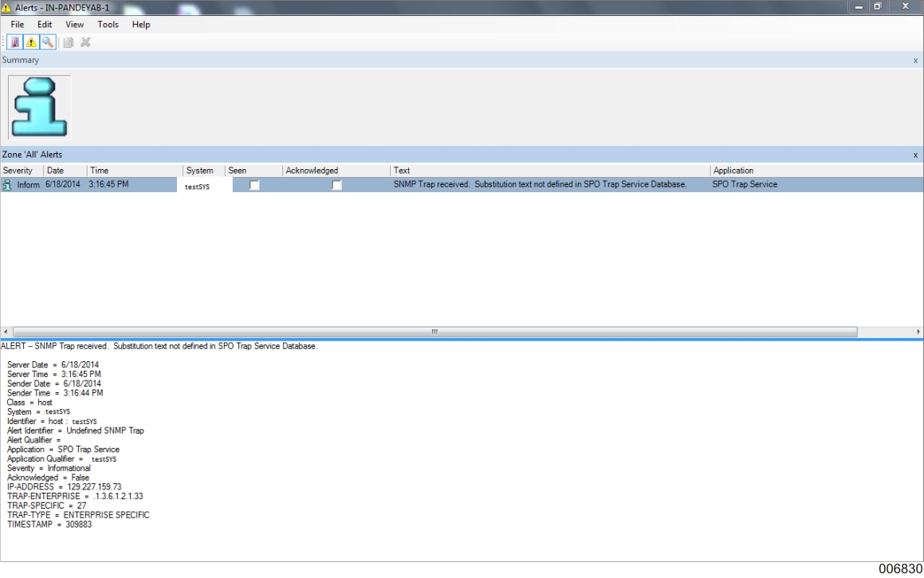Viewport: 924px width, 578px height.
Task: Open the Tools menu
Action: (x=108, y=24)
